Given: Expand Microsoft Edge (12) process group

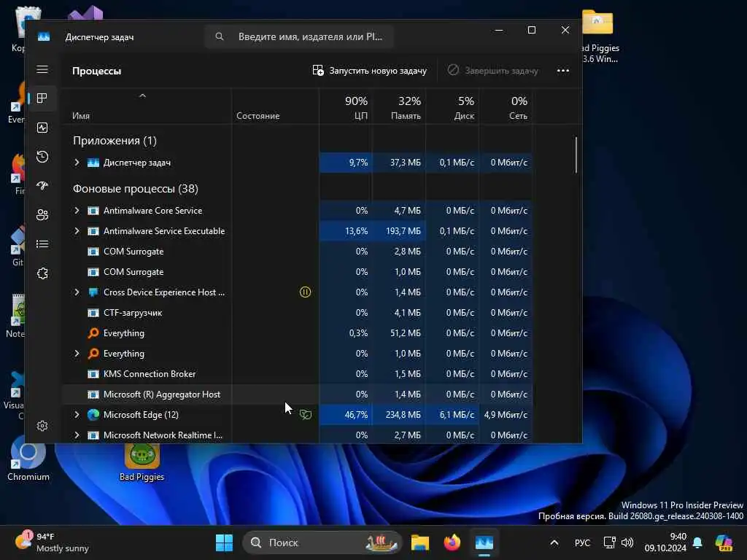Looking at the screenshot, I should click(77, 415).
